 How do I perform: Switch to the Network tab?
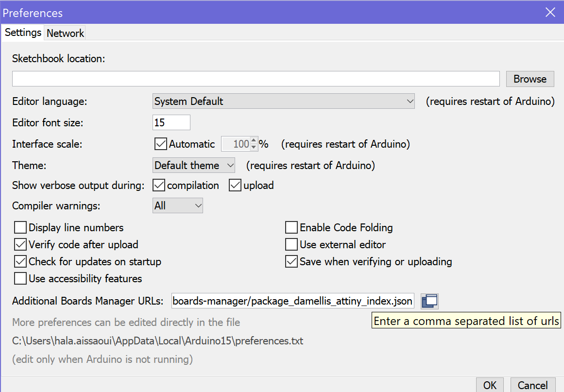pos(65,33)
